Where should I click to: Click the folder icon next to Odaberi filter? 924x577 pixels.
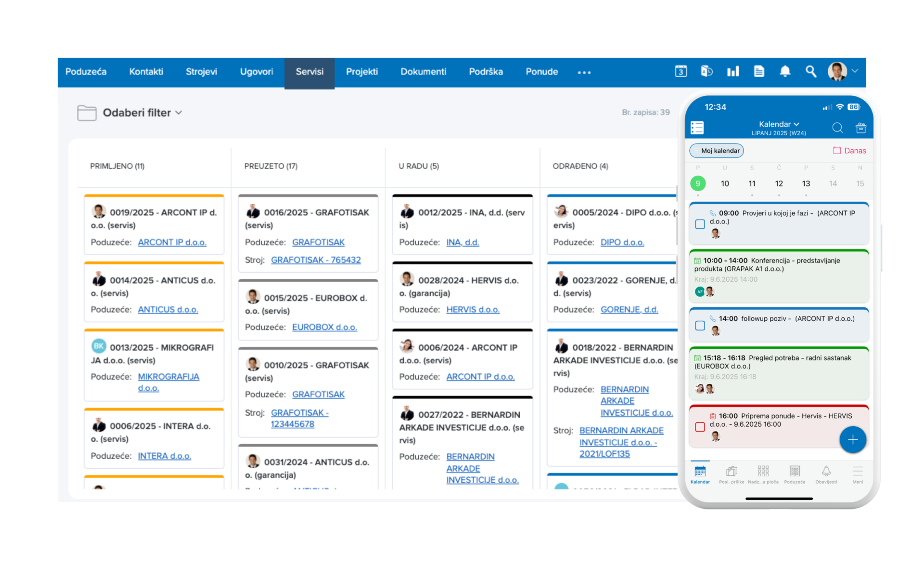point(87,113)
